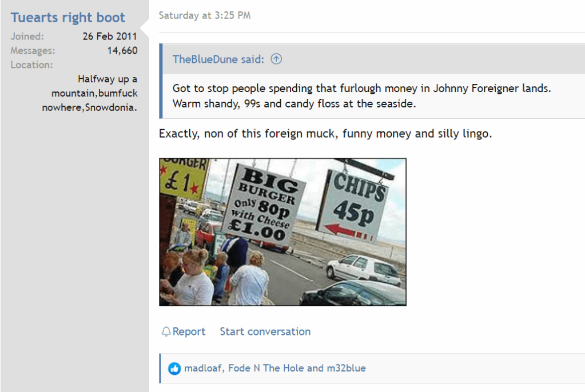Click the TheBlueDune said quote header

(x=218, y=59)
